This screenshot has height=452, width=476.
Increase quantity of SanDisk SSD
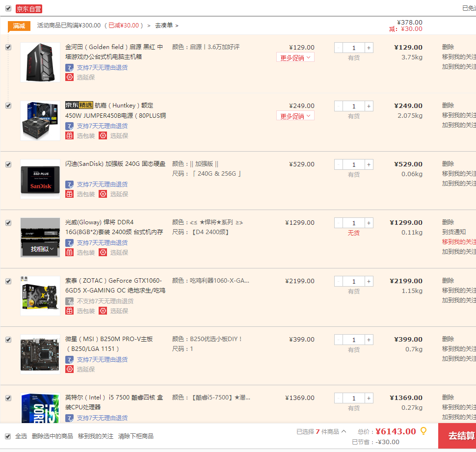tap(369, 164)
